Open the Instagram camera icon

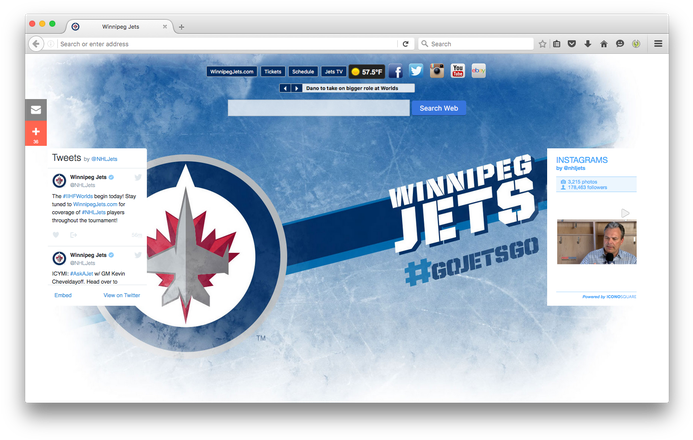(437, 71)
